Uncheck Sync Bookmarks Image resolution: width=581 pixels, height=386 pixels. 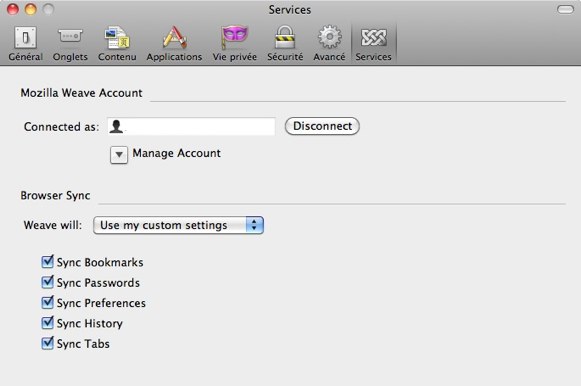click(47, 262)
